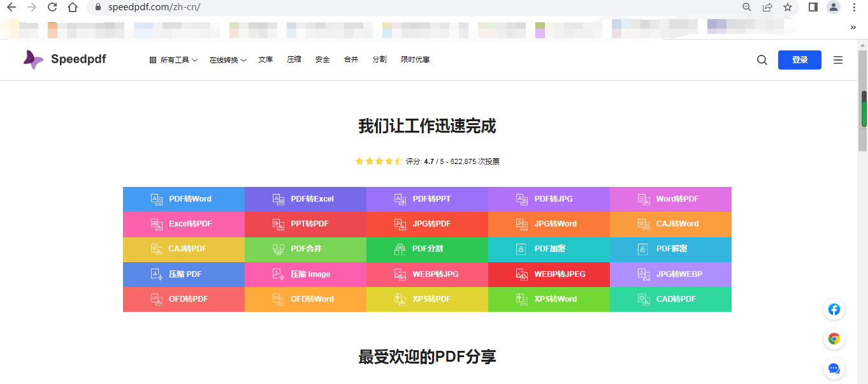The height and width of the screenshot is (384, 868).
Task: Click the XPS转PDF tile
Action: [x=427, y=299]
